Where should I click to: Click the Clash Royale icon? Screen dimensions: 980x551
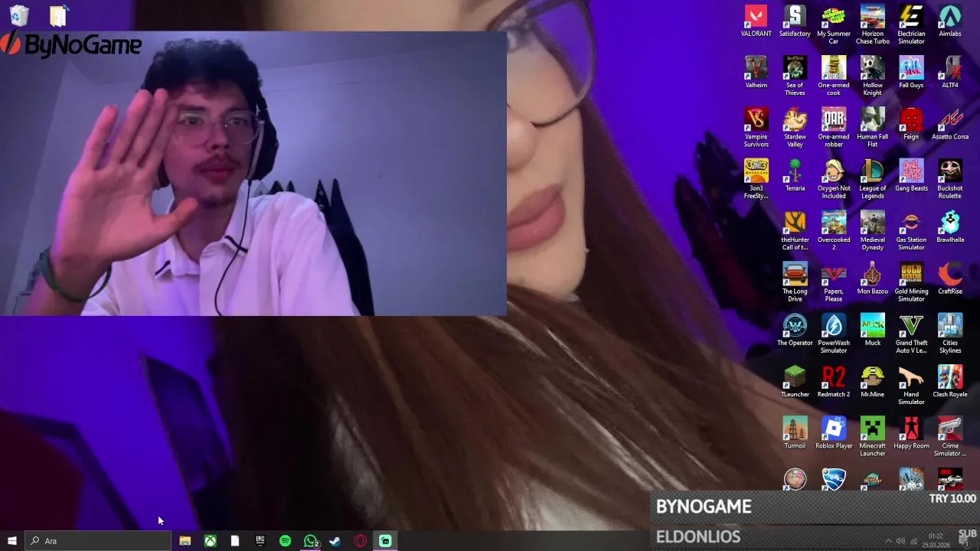pos(950,380)
